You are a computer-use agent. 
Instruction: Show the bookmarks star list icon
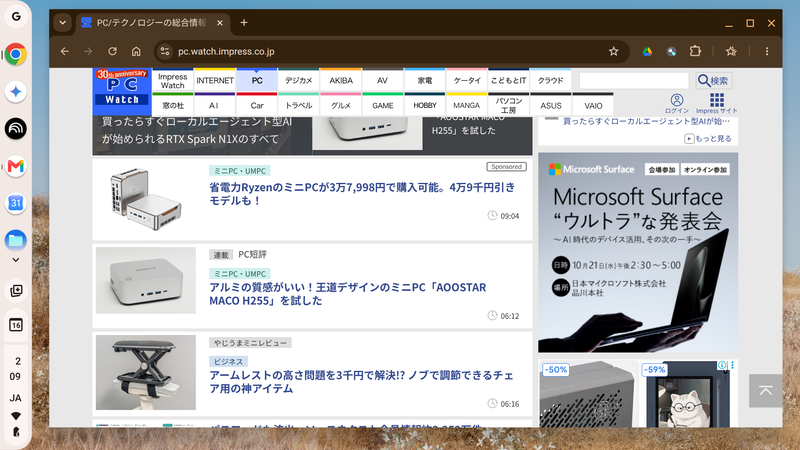(x=731, y=51)
